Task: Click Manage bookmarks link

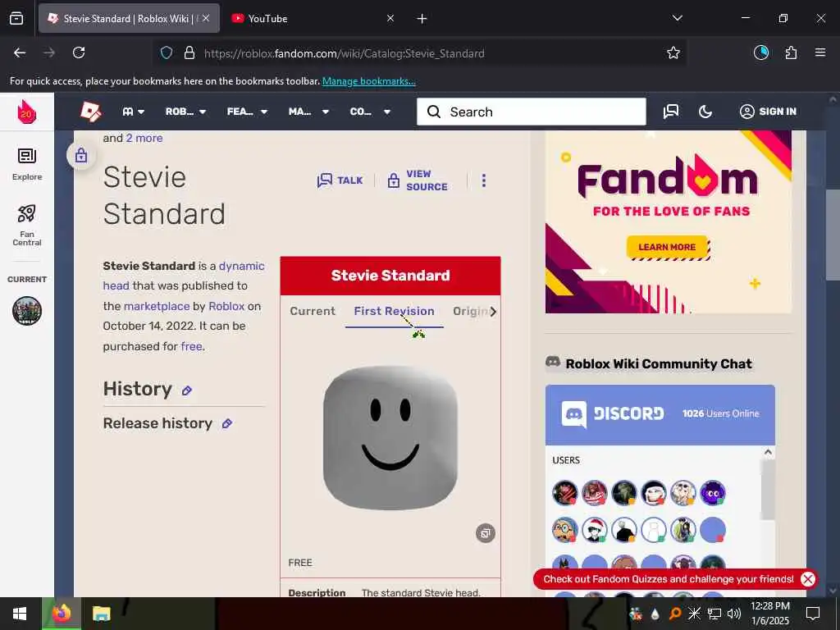Action: [368, 81]
